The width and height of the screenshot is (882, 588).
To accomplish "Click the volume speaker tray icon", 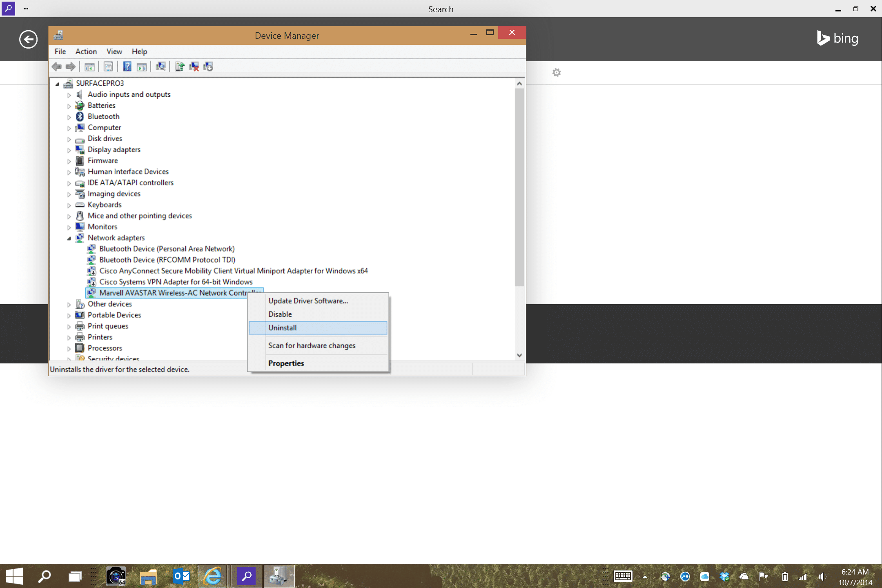I will click(822, 576).
